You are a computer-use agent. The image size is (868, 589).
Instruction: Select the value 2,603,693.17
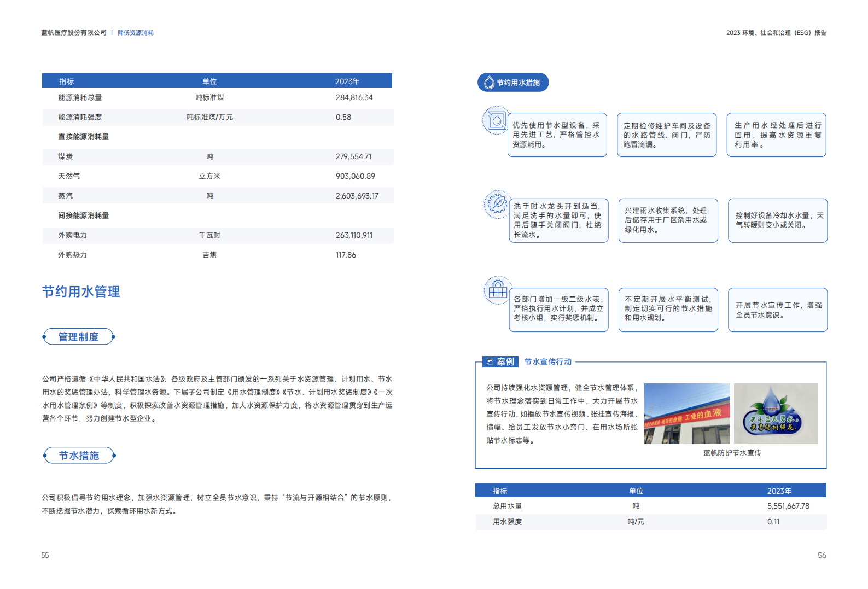coord(357,196)
